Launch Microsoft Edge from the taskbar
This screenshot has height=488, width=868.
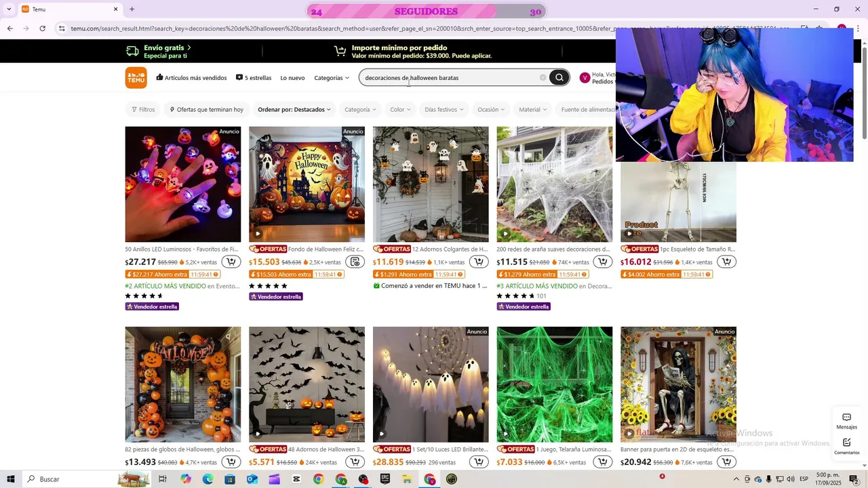[208, 479]
